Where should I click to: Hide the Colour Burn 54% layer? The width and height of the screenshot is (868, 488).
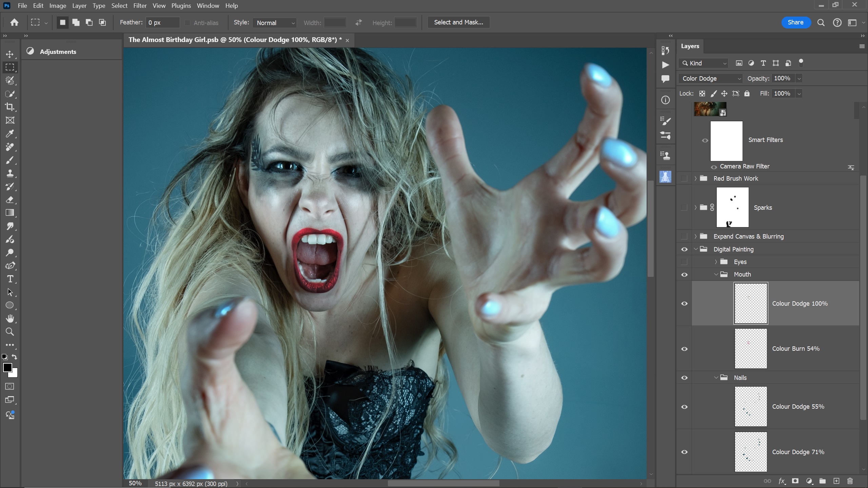click(685, 349)
